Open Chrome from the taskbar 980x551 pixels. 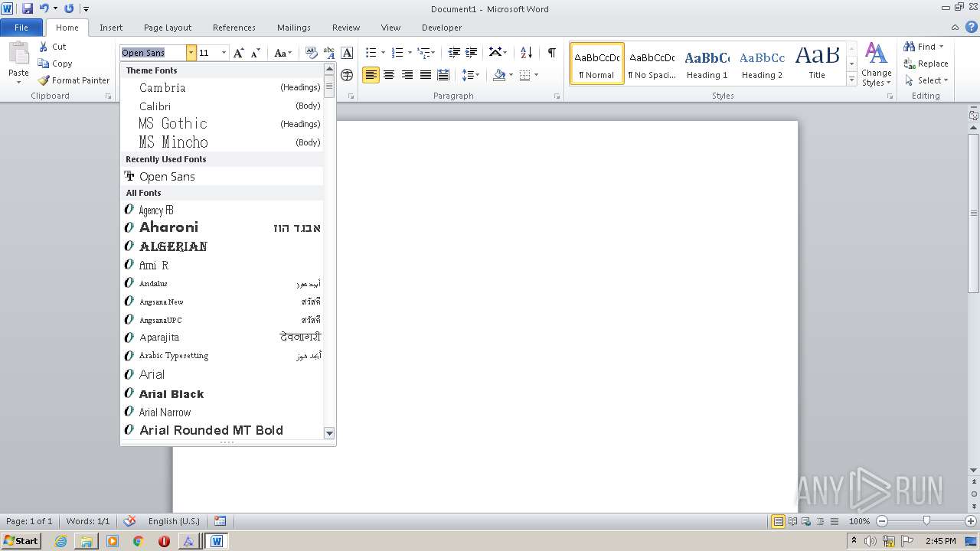(138, 540)
